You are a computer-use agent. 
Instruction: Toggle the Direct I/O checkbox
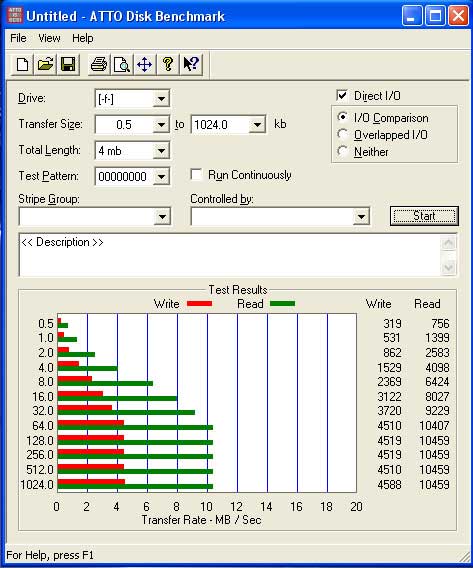[342, 95]
